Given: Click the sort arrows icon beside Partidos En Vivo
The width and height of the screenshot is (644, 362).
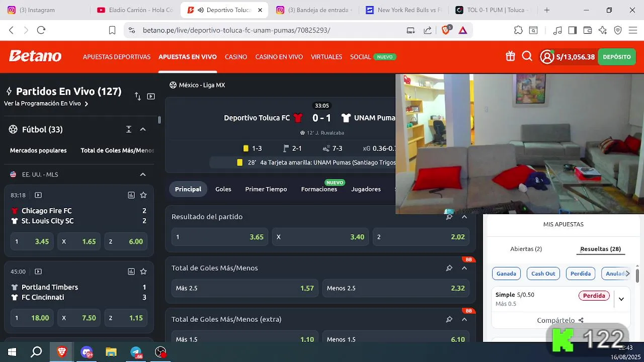Looking at the screenshot, I should point(138,96).
